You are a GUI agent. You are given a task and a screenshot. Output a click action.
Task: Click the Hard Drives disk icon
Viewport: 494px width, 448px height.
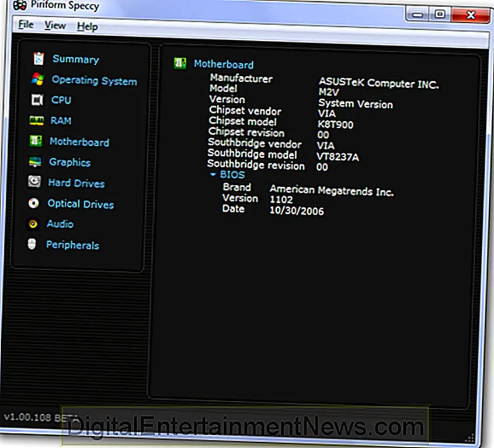pyautogui.click(x=34, y=182)
